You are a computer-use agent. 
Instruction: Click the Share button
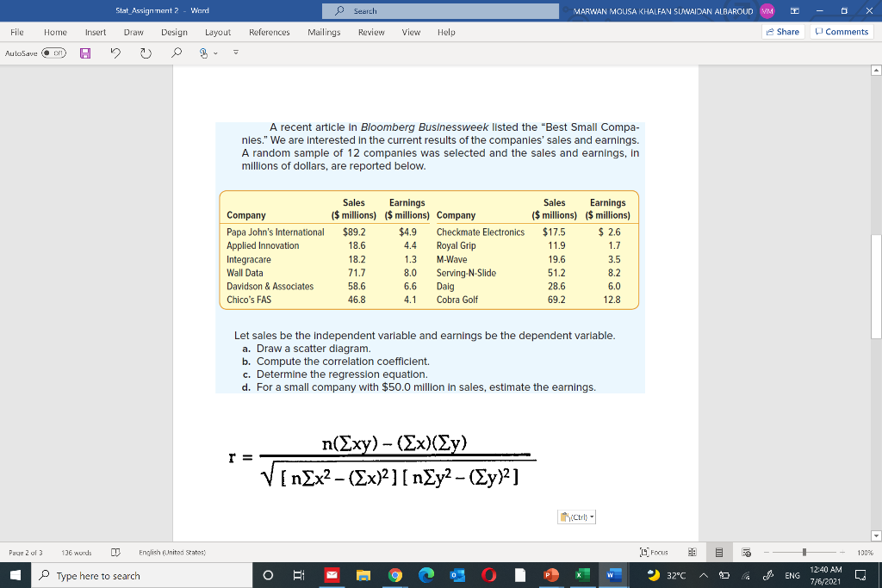781,31
